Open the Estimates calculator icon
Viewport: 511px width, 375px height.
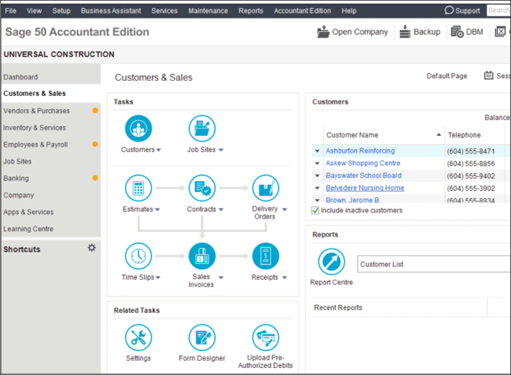138,188
